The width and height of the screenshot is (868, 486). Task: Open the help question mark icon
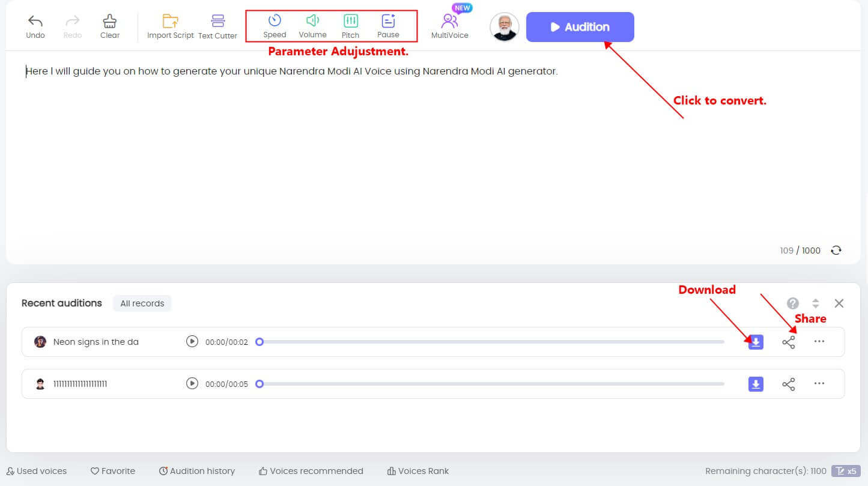click(x=793, y=303)
